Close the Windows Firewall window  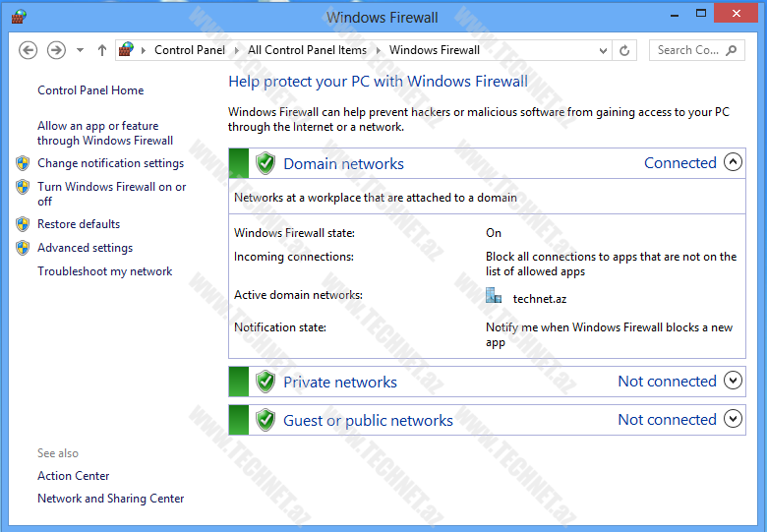[x=737, y=14]
